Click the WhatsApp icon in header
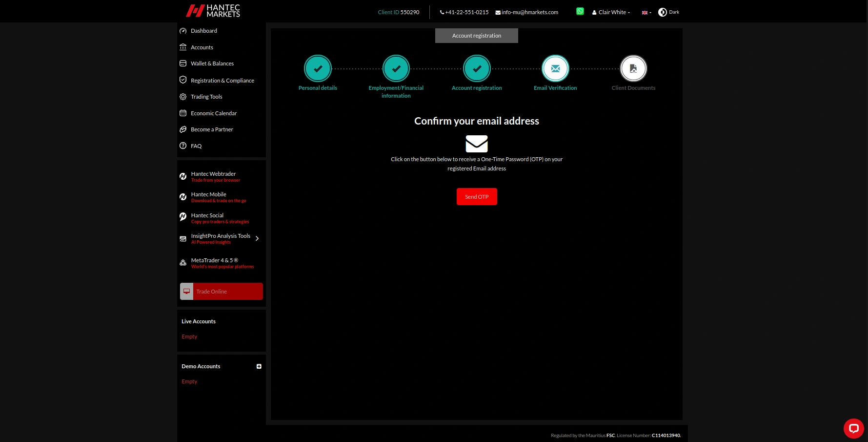Viewport: 868px width, 442px height. point(580,11)
